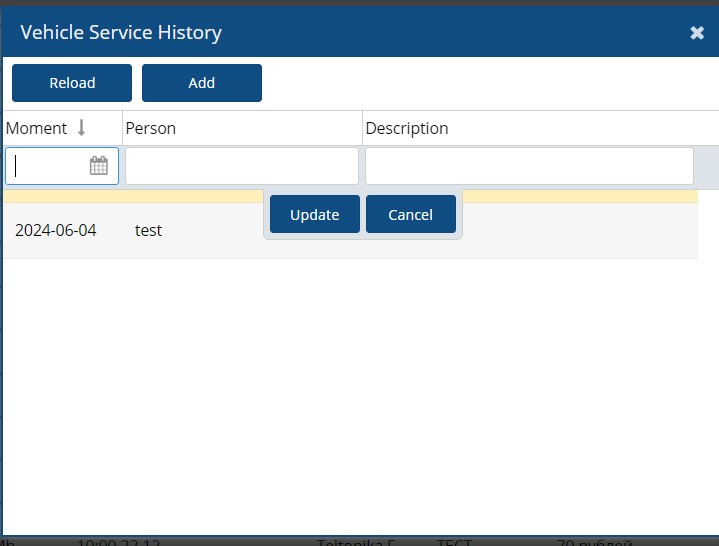
Task: Click Add to create service record
Action: [x=201, y=83]
